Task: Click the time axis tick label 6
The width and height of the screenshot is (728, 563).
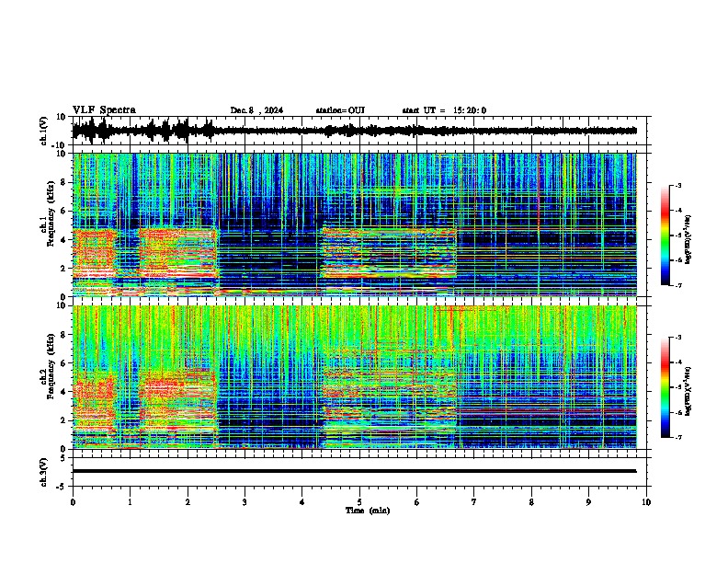Action: [x=417, y=502]
